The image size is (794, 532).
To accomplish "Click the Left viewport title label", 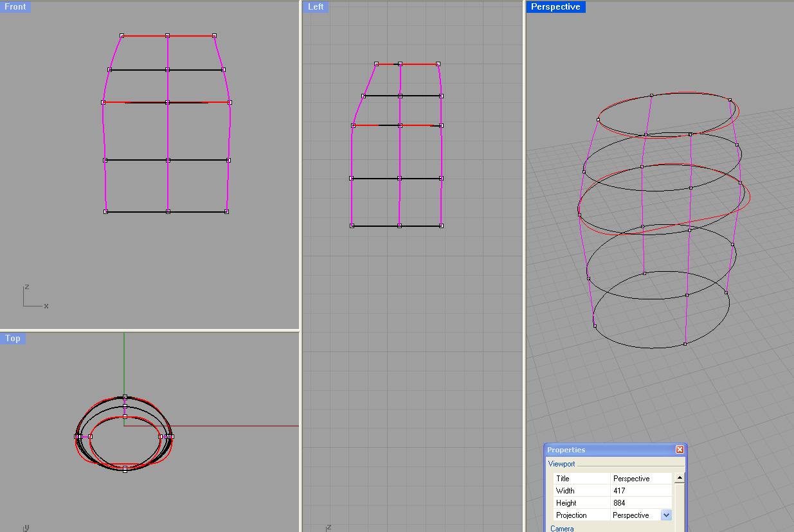I will [x=316, y=6].
